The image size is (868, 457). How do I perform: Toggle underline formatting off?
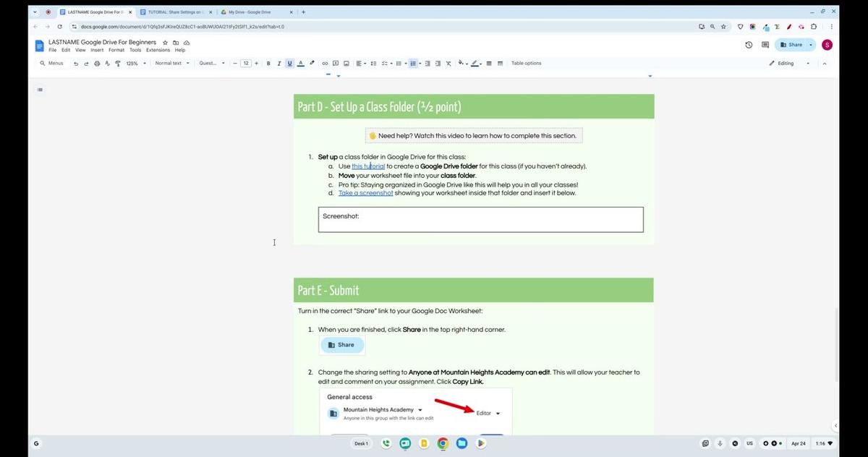coord(289,63)
